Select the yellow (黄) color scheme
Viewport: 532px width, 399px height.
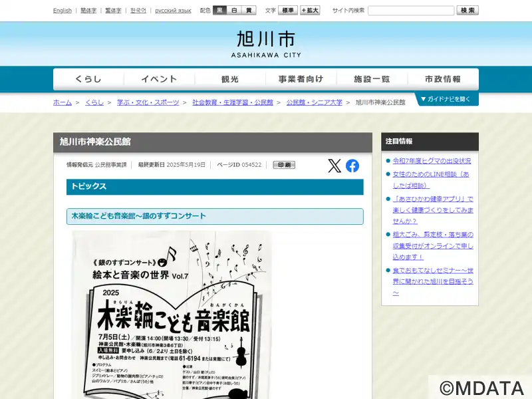[249, 11]
